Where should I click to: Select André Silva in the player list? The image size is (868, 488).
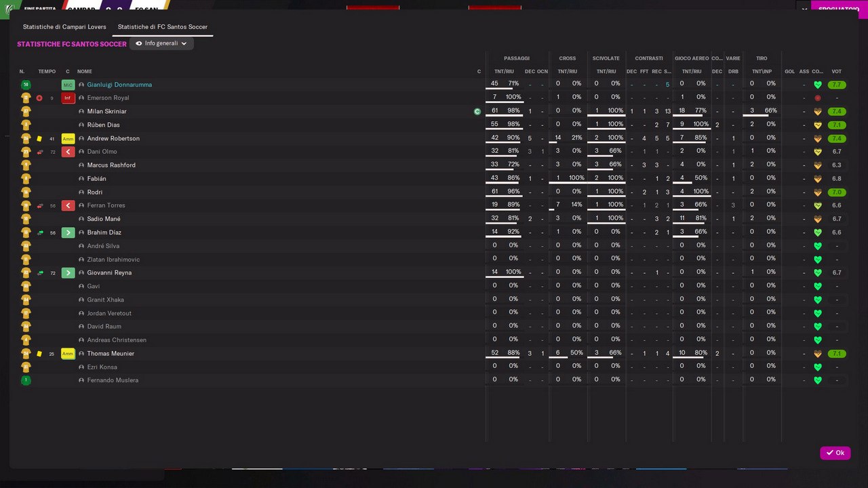(103, 246)
